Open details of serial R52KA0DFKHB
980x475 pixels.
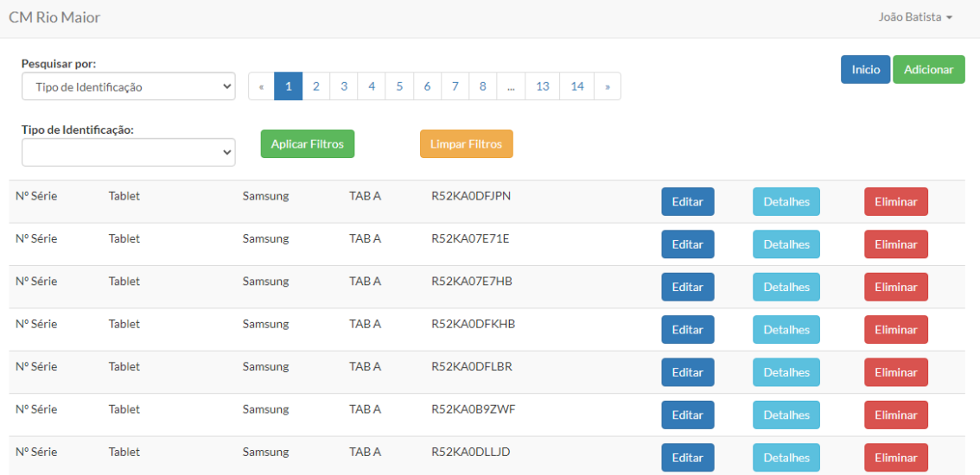coord(786,329)
